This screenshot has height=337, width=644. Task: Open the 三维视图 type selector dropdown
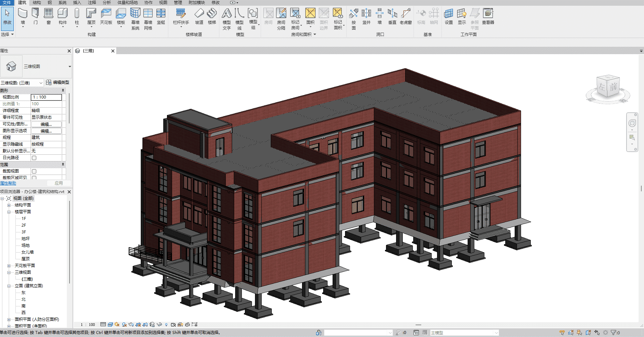click(70, 67)
